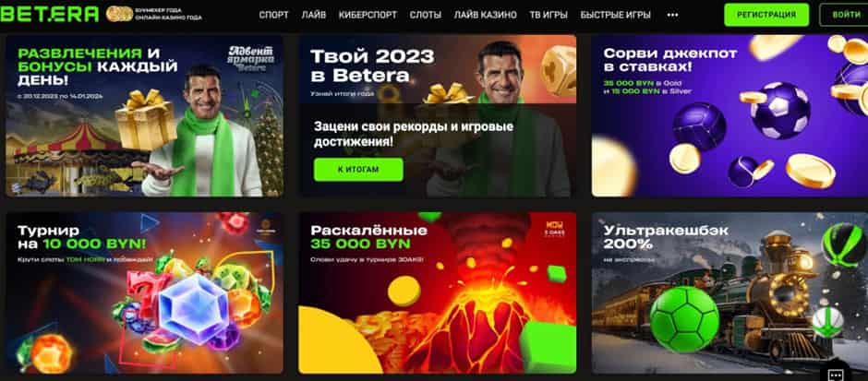Open the Турнир на 10 000 BYN banner

[x=144, y=293]
